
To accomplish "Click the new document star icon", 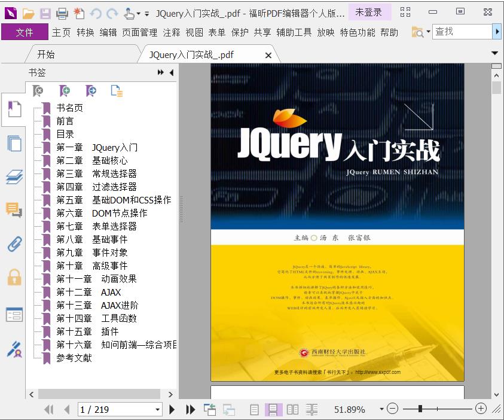I will click(x=79, y=14).
